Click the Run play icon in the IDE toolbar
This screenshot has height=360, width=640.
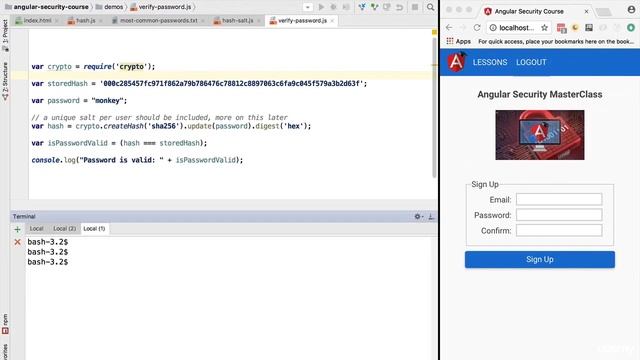[x=321, y=7]
